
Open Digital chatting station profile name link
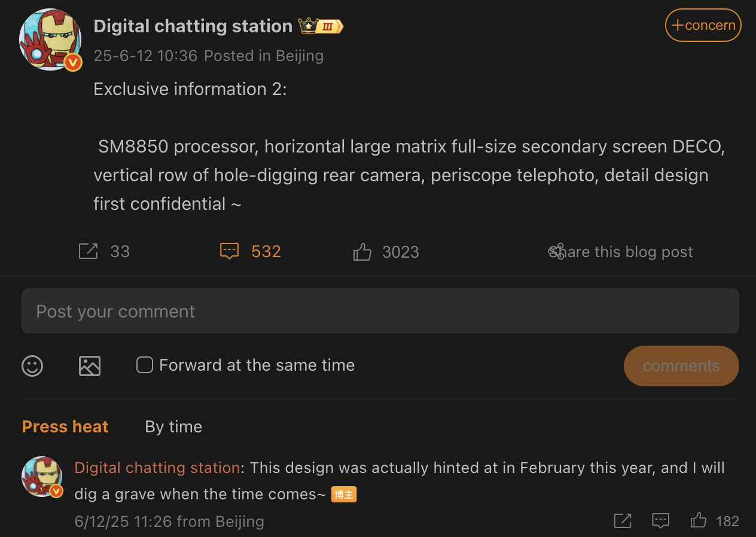pos(193,26)
